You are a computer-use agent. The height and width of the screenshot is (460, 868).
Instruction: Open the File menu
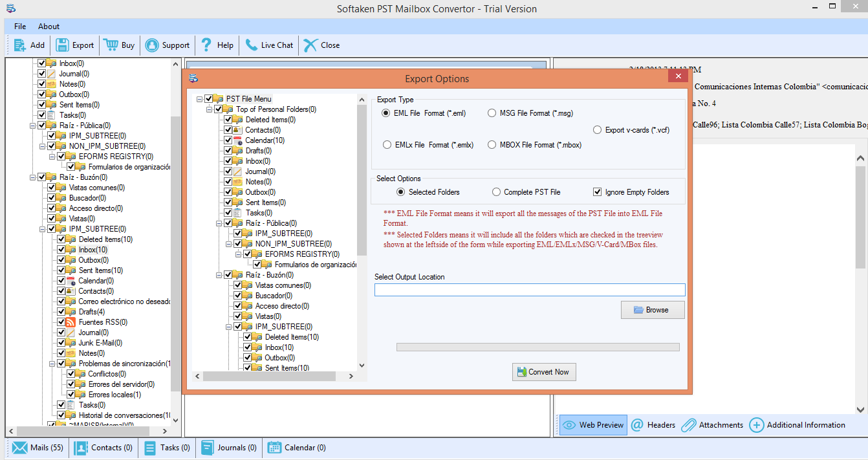20,27
